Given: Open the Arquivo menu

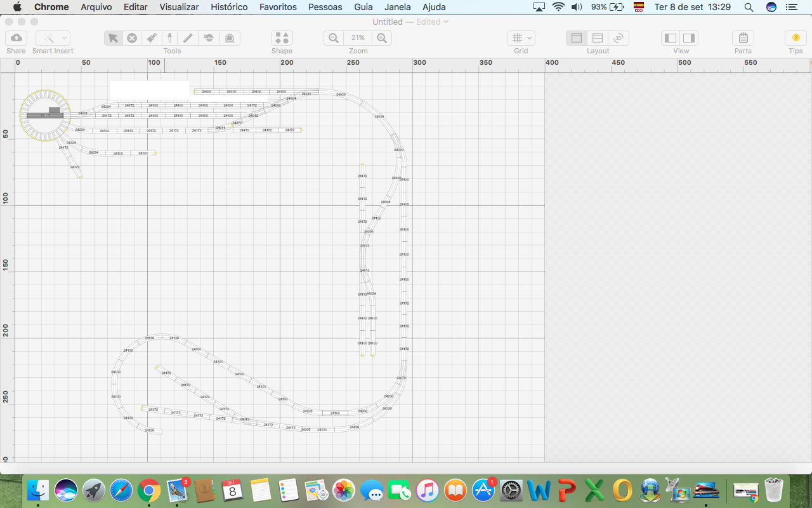Looking at the screenshot, I should (96, 7).
